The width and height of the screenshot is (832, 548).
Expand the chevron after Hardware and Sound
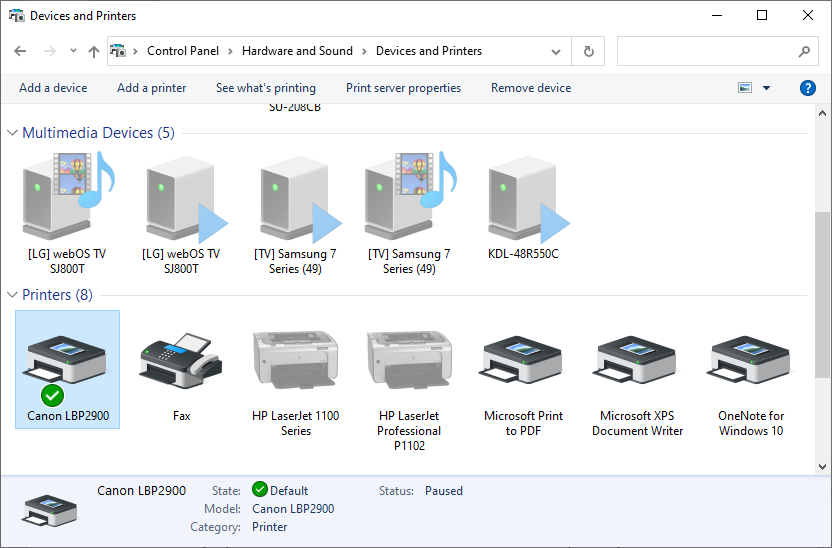click(x=365, y=51)
